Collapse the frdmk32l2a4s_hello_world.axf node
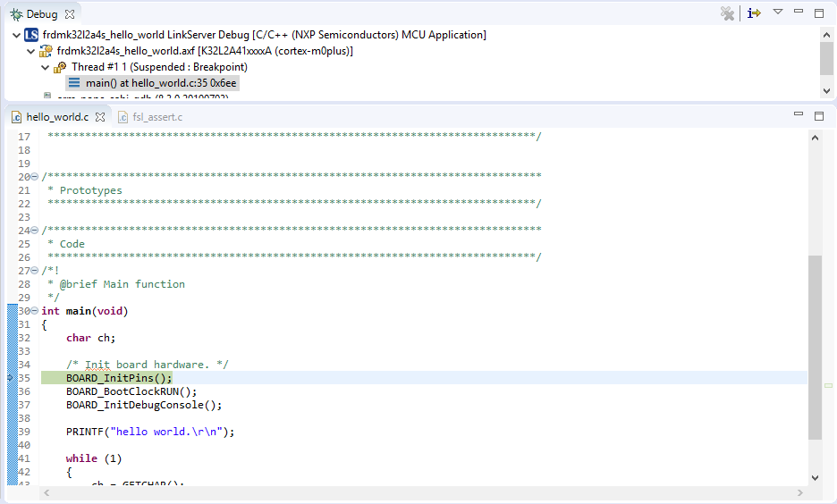The width and height of the screenshot is (837, 504). (31, 51)
